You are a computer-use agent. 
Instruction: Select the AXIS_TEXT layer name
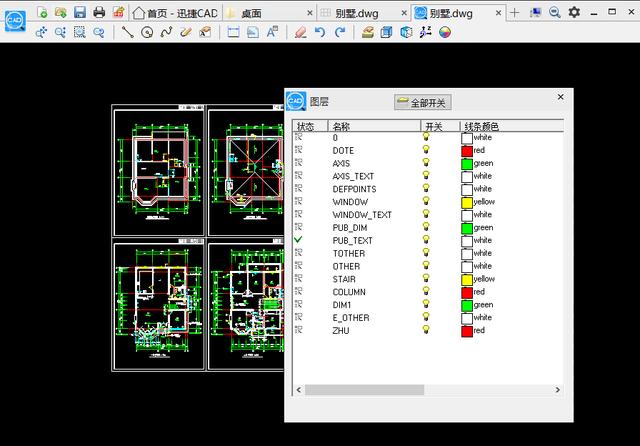point(353,176)
